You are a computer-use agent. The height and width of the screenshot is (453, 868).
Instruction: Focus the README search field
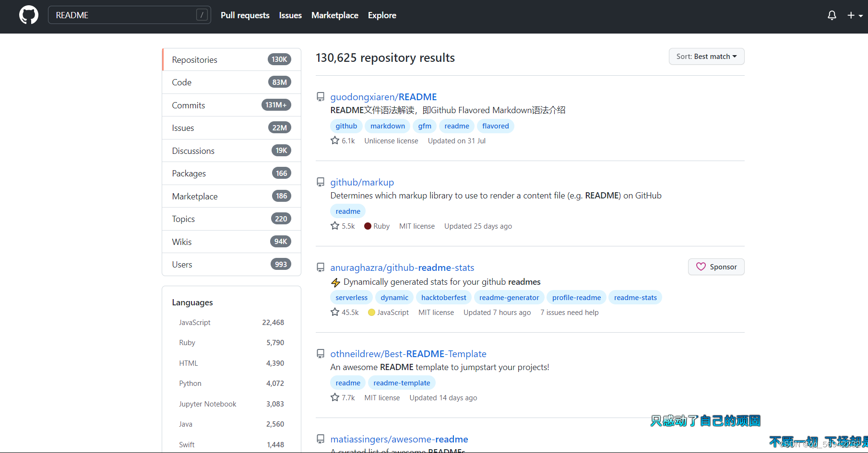click(x=130, y=15)
